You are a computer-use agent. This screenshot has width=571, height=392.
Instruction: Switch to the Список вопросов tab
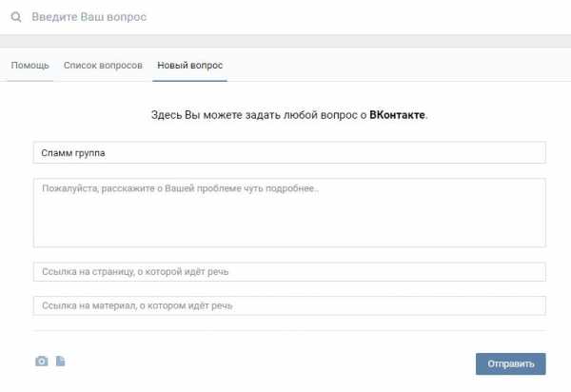[x=103, y=65]
